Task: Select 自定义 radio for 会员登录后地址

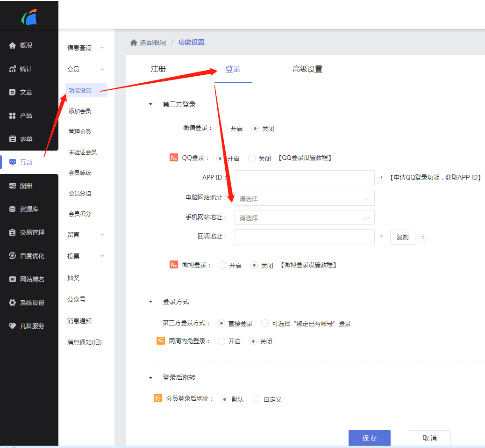Action: pos(257,399)
